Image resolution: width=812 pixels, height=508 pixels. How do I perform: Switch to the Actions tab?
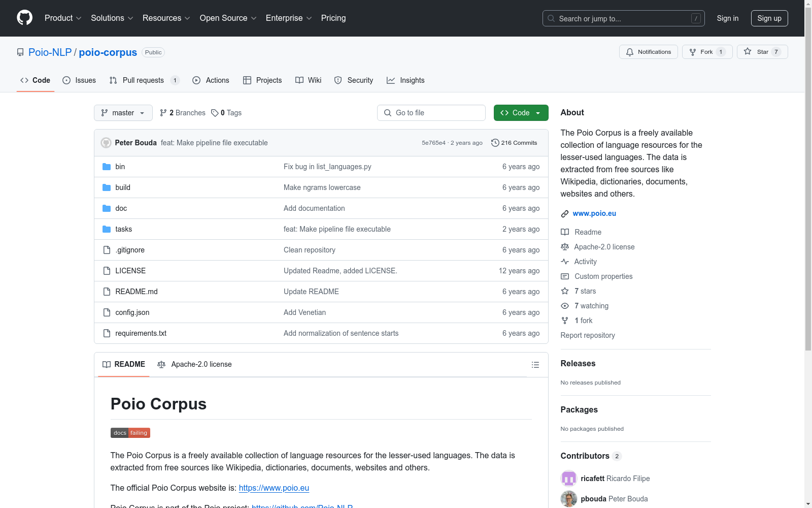click(211, 80)
